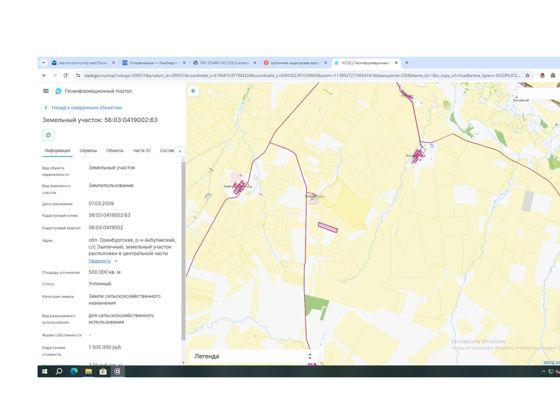Close the first browser tab
This screenshot has width=560, height=396.
pos(114,62)
